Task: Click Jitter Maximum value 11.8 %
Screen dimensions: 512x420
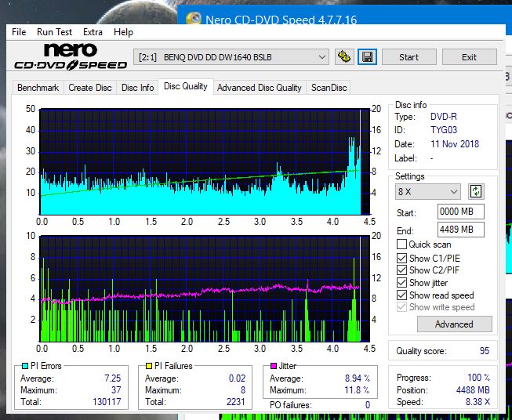Action: pos(358,389)
